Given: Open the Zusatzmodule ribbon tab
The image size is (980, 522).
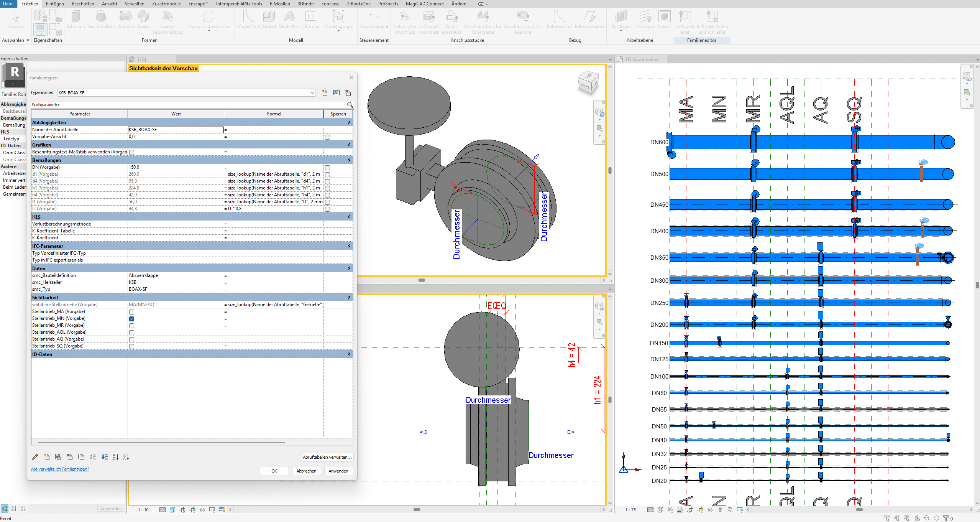Looking at the screenshot, I should click(166, 4).
